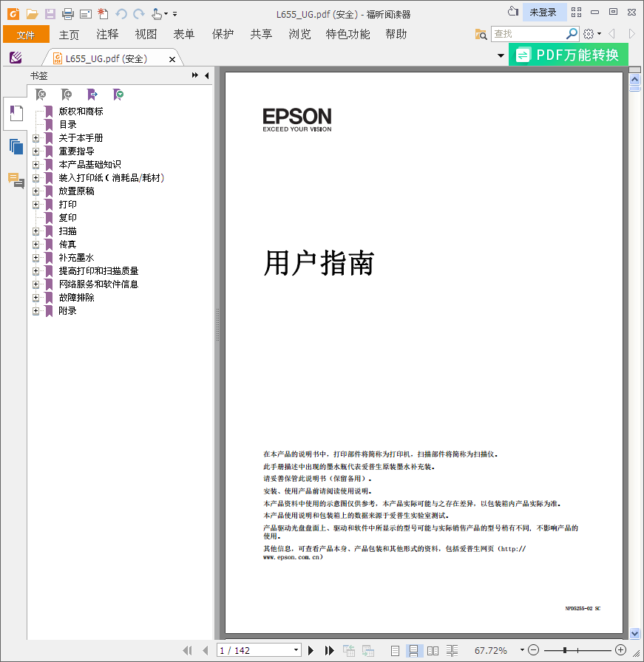Open the 版权和商标 bookmark
The width and height of the screenshot is (644, 662).
[x=81, y=111]
